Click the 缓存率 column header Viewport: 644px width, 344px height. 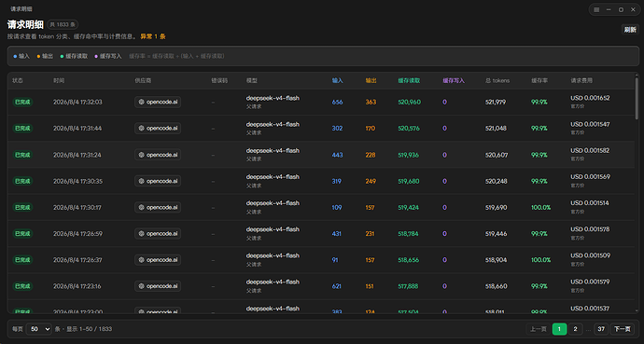(539, 80)
